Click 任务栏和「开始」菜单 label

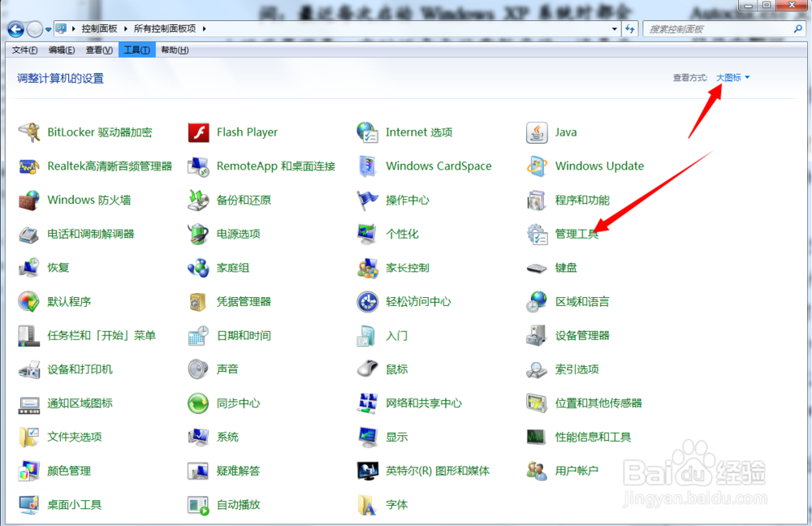point(101,335)
